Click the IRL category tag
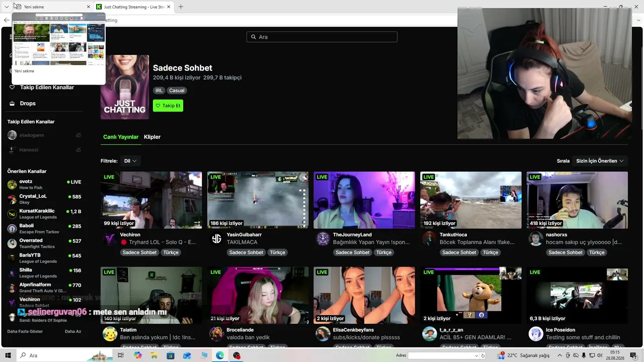This screenshot has height=362, width=644. point(159,90)
